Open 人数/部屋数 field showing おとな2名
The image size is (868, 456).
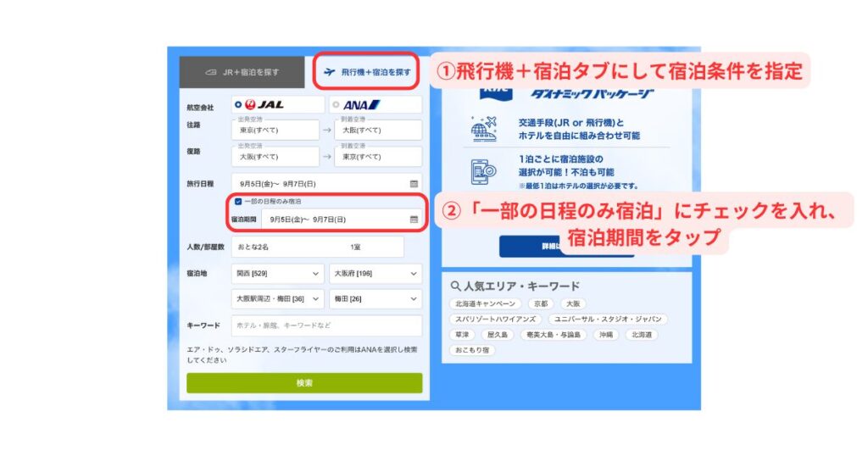[x=318, y=247]
